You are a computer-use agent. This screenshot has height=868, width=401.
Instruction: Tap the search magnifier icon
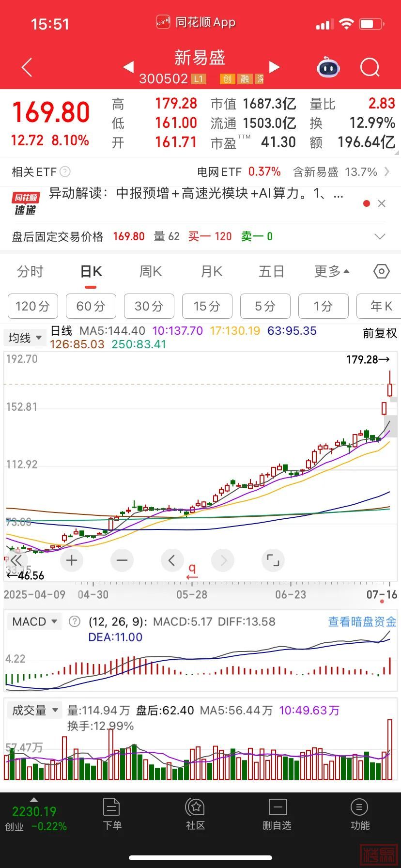370,68
